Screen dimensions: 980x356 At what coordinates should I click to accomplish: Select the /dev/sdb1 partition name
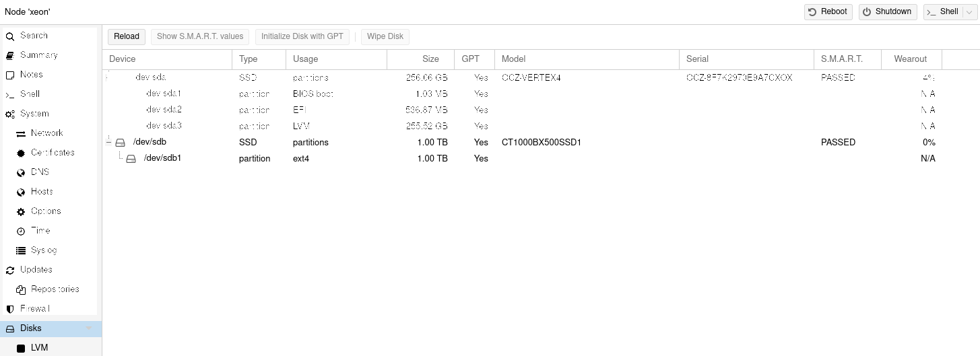point(162,158)
